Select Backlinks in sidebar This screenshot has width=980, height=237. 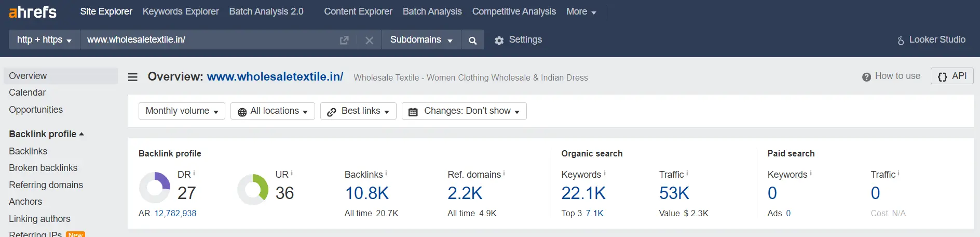coord(28,151)
